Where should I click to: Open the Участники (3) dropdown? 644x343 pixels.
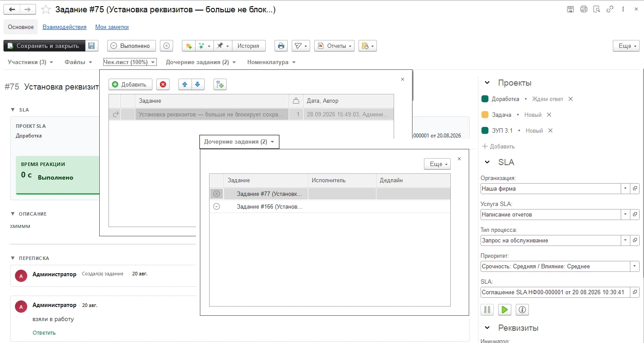(x=30, y=62)
